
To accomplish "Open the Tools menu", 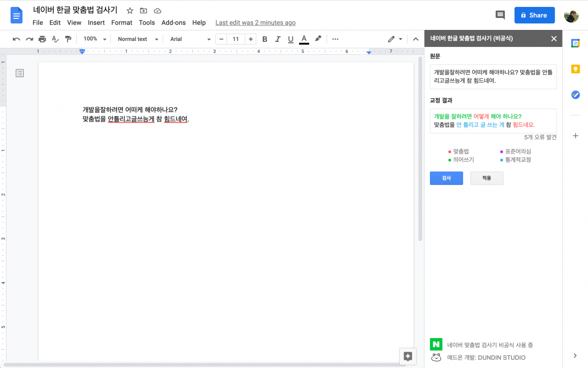I will pos(147,22).
